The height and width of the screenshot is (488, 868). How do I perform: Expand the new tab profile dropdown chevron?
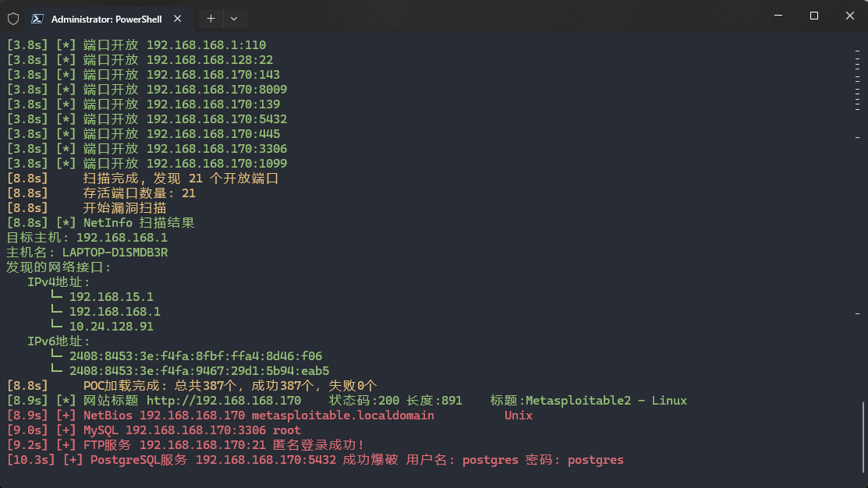pyautogui.click(x=234, y=19)
